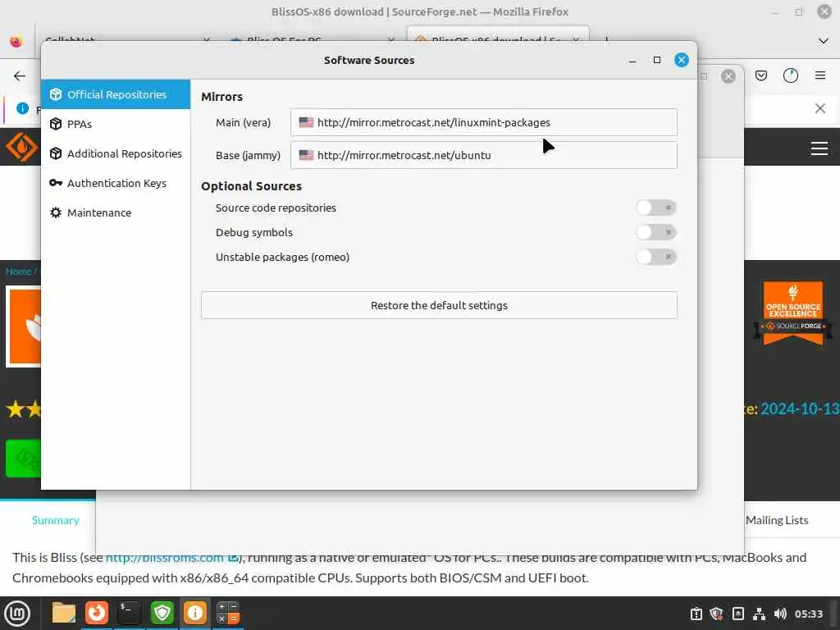This screenshot has height=630, width=840.
Task: Go to the Authentication Keys section
Action: (115, 183)
